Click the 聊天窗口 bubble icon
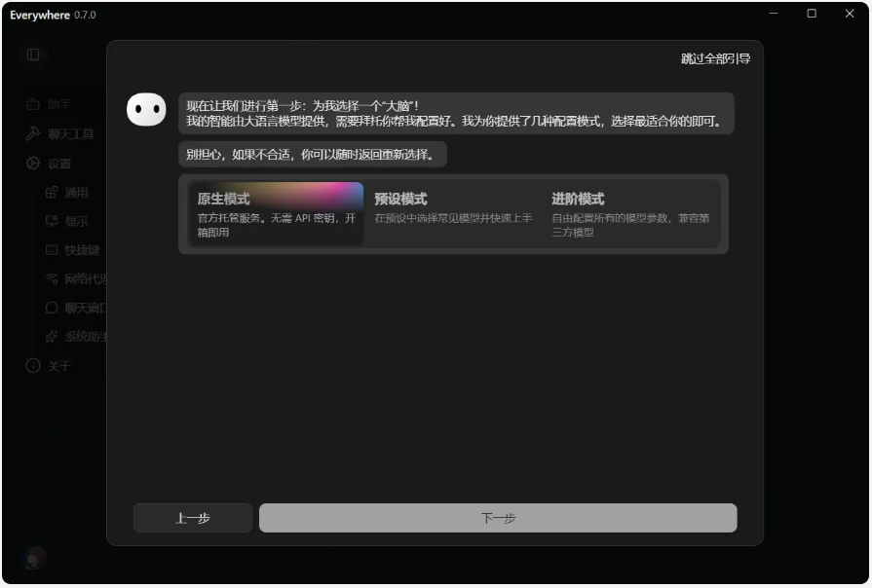The width and height of the screenshot is (872, 588). [52, 308]
